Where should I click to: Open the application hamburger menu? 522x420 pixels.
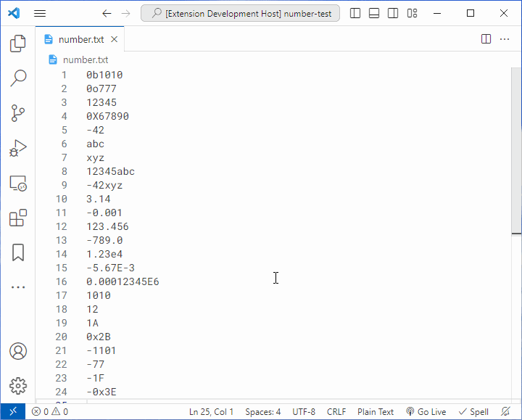(x=40, y=13)
